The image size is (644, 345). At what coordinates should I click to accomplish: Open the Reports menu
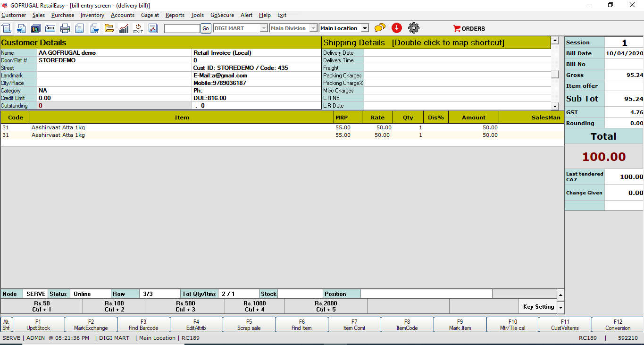pyautogui.click(x=175, y=15)
